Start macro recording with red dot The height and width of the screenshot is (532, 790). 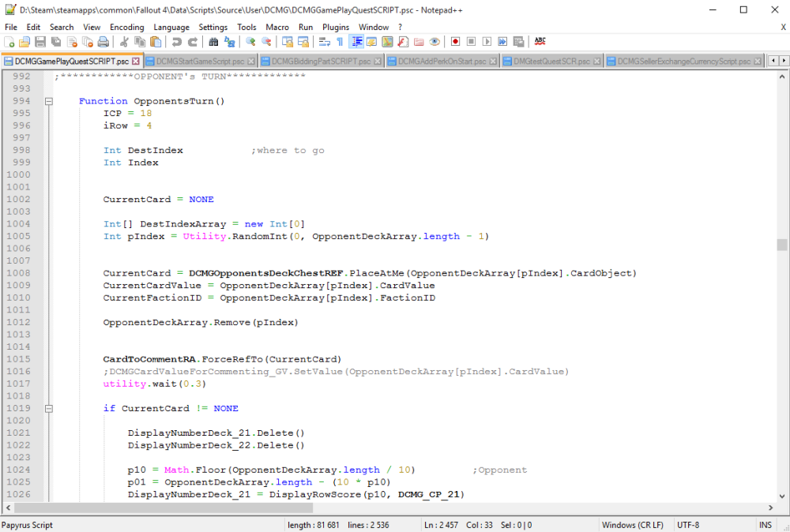(456, 42)
